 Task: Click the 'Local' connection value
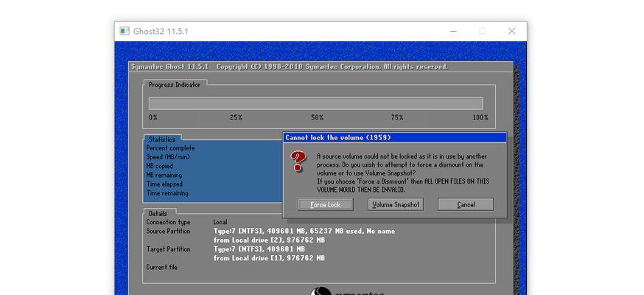(220, 222)
